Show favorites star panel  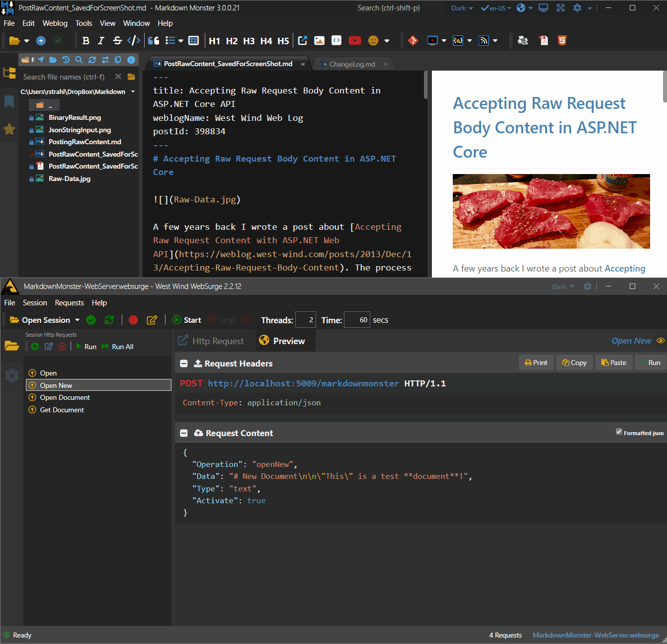[9, 129]
